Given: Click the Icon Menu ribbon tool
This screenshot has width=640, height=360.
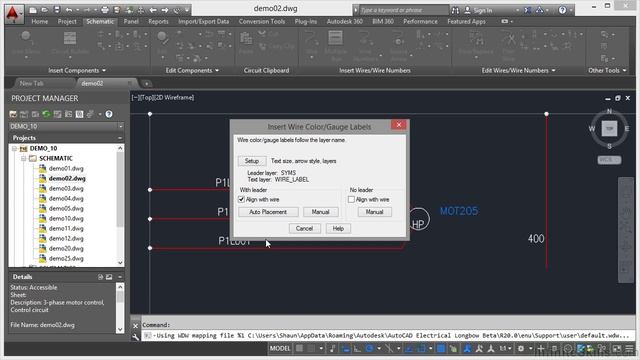Looking at the screenshot, I should coord(26,44).
